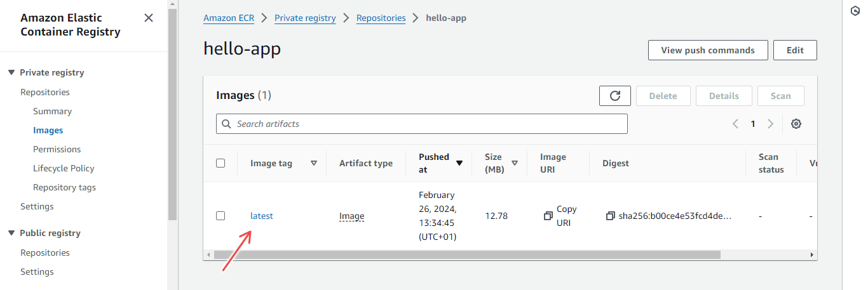The width and height of the screenshot is (868, 290).
Task: Click the Image artifact type text
Action: 352,216
